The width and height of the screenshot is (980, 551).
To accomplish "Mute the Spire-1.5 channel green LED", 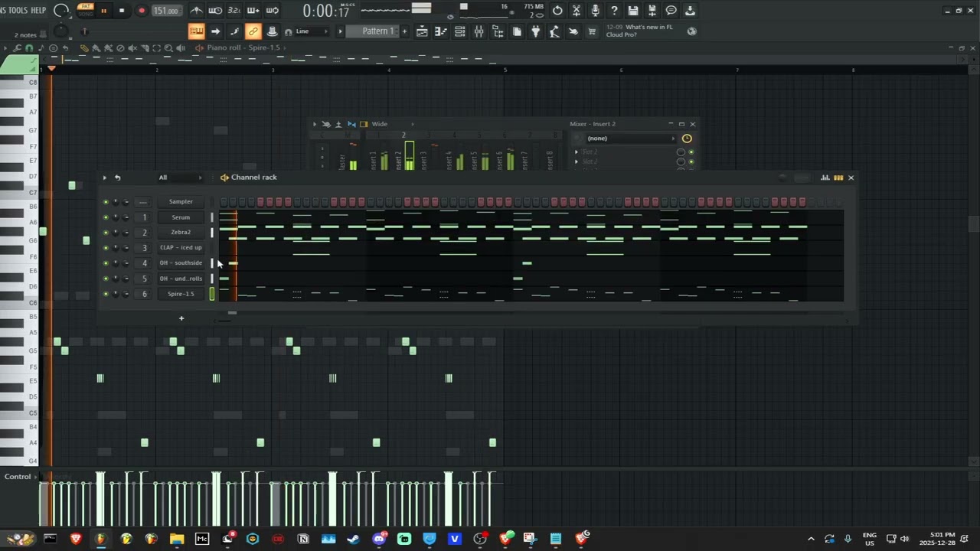I will pos(106,294).
